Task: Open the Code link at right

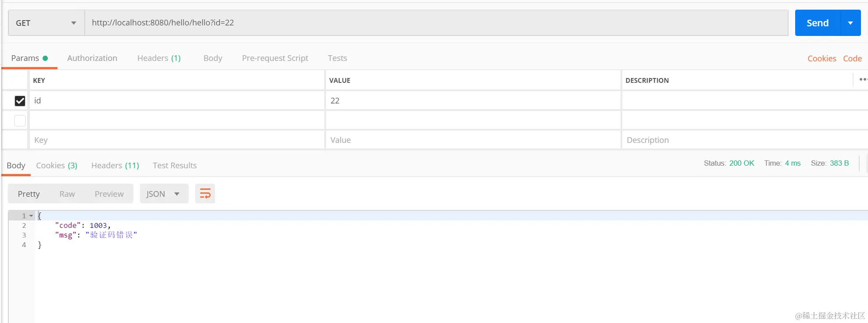Action: [x=852, y=59]
